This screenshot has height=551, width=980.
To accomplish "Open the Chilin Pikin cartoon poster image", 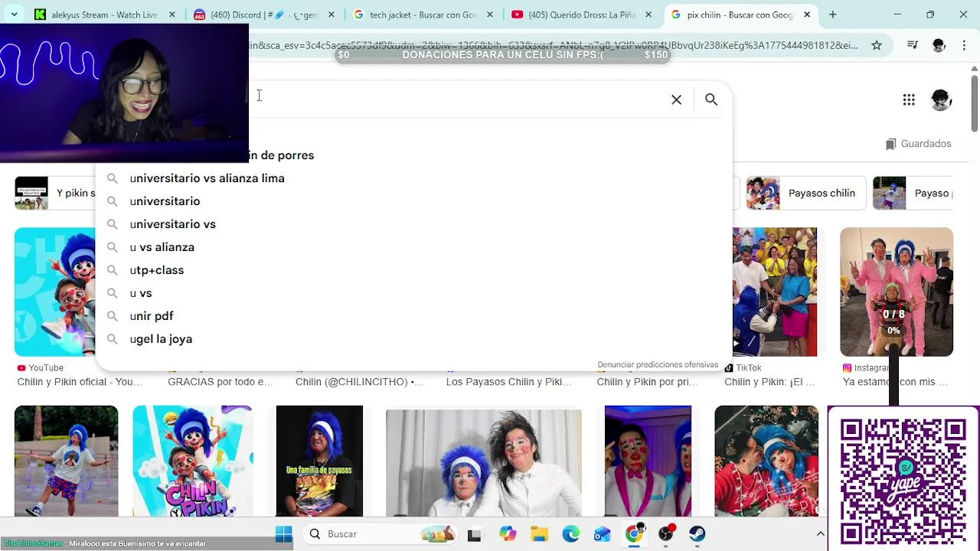I will (x=192, y=461).
